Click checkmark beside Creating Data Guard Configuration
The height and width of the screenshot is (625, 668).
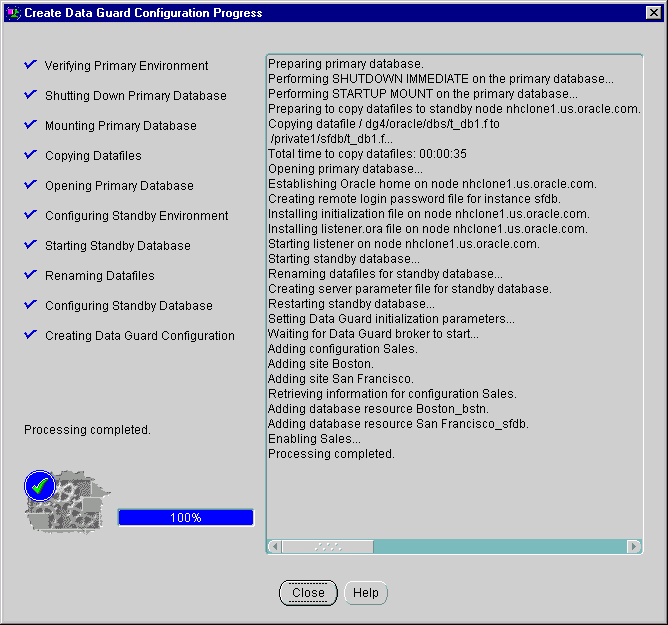click(30, 334)
